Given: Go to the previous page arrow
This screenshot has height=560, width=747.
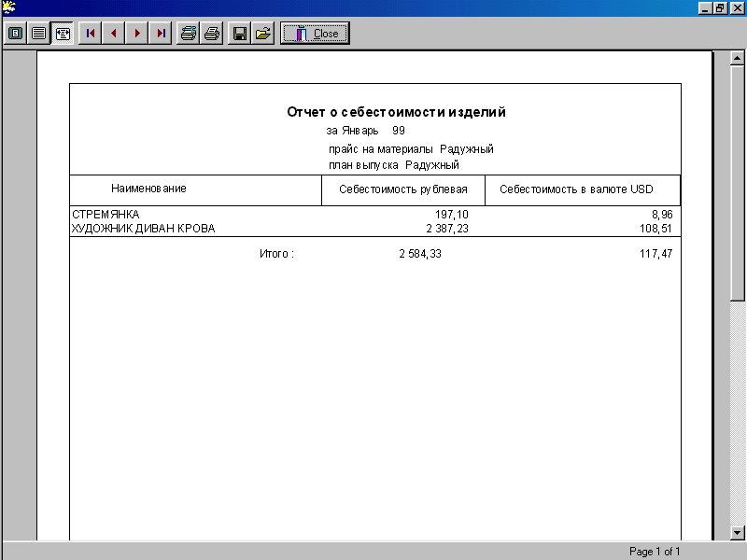Looking at the screenshot, I should 114,34.
